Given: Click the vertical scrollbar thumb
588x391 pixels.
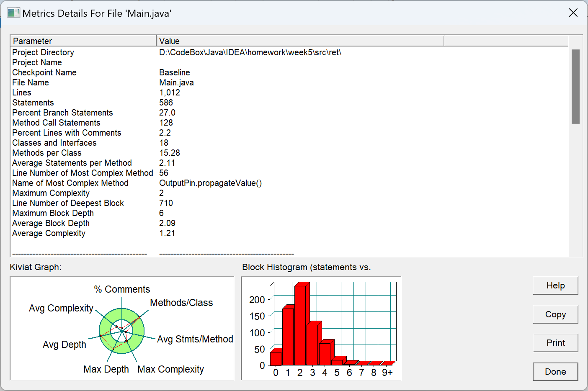Looking at the screenshot, I should click(x=575, y=87).
